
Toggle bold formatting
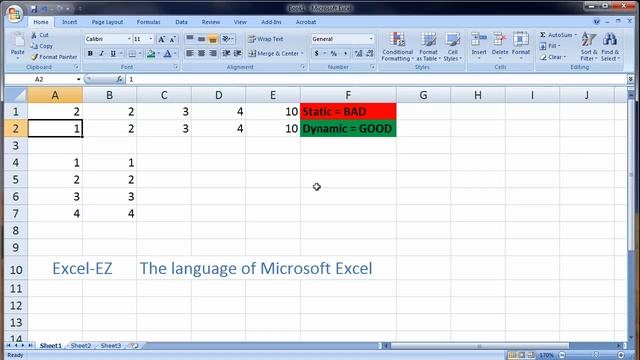90,54
